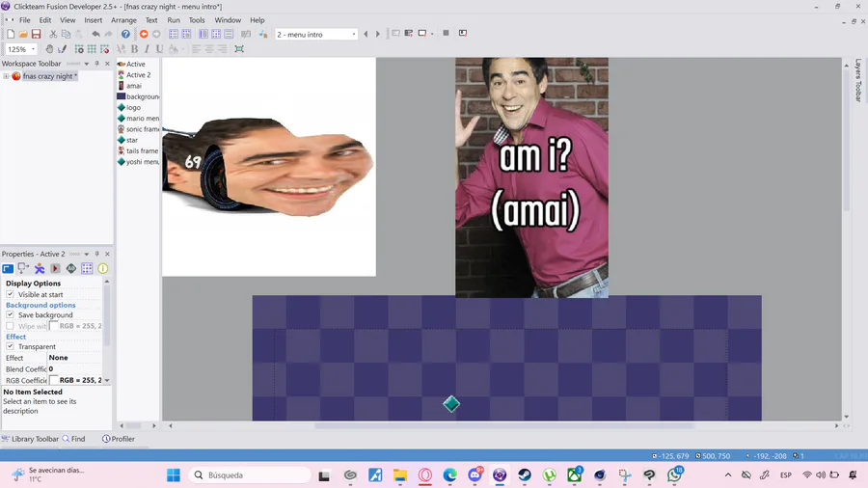Image resolution: width=868 pixels, height=488 pixels.
Task: Select the teal diamond object on the frame
Action: click(x=451, y=404)
